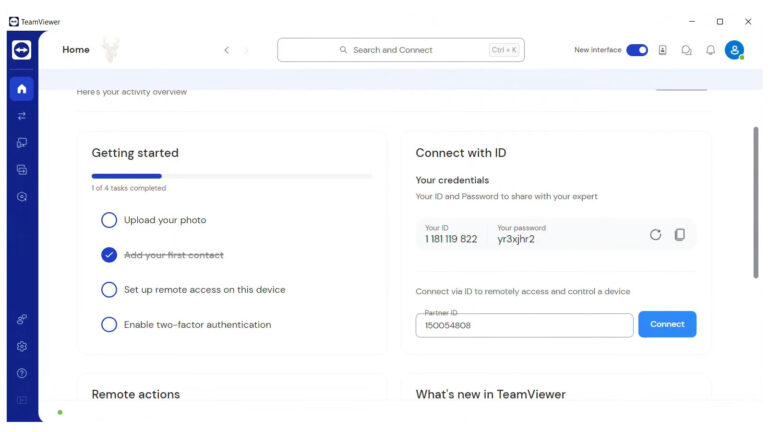Click 'Enable two-factor authentication' text
This screenshot has width=768, height=432.
pos(197,325)
